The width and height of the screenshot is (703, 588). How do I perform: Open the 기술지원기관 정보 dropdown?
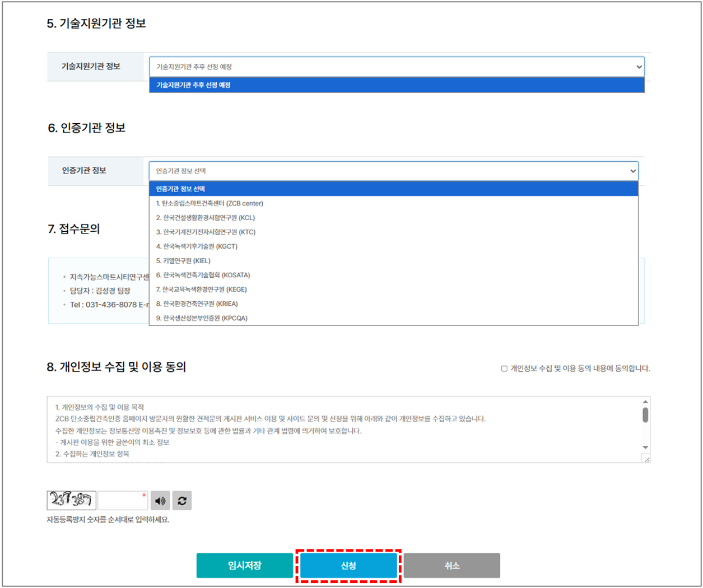tap(397, 67)
